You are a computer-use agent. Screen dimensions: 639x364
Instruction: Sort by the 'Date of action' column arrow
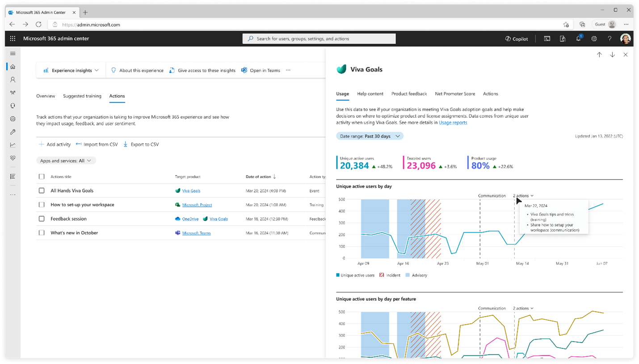(274, 176)
